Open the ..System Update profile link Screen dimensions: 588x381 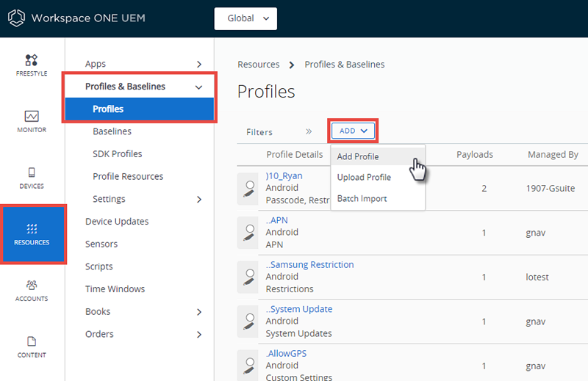tap(299, 309)
